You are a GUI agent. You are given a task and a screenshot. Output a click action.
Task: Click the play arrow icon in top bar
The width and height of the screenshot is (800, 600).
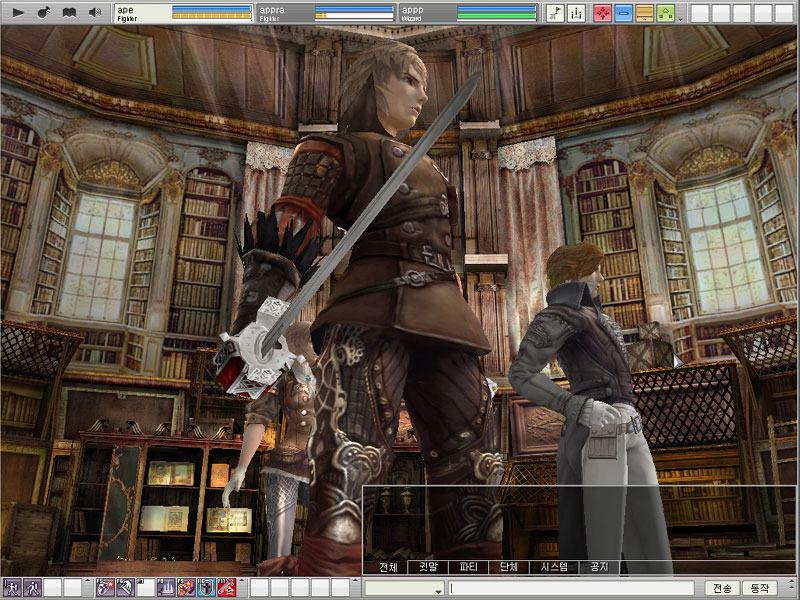pos(17,12)
